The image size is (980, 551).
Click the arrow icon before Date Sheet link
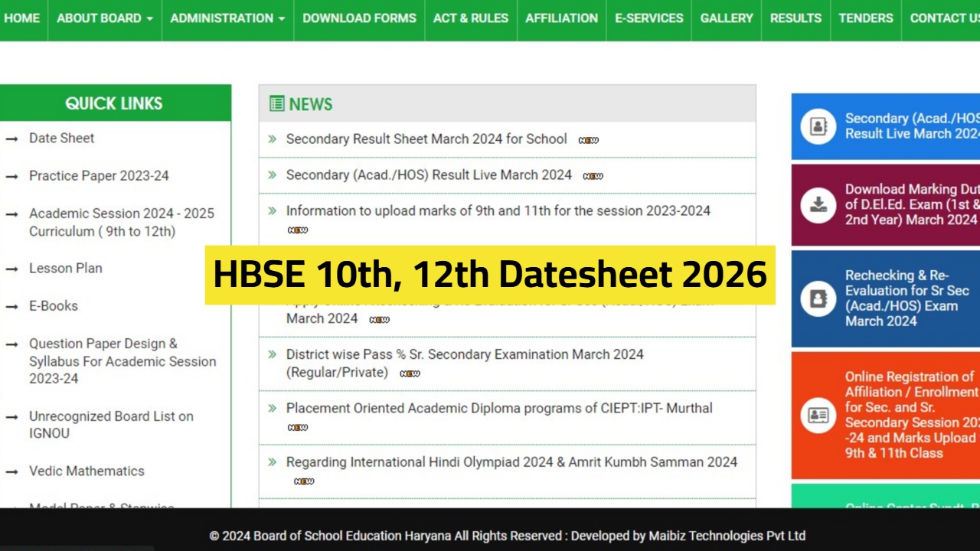coord(12,139)
